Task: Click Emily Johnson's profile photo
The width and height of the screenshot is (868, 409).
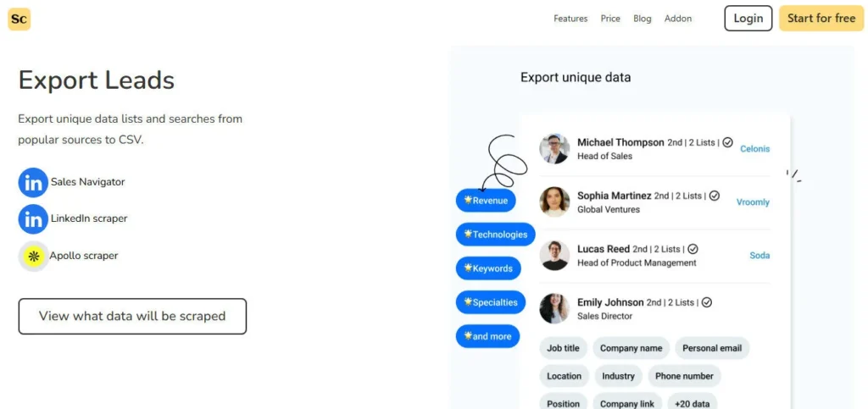Action: coord(554,308)
